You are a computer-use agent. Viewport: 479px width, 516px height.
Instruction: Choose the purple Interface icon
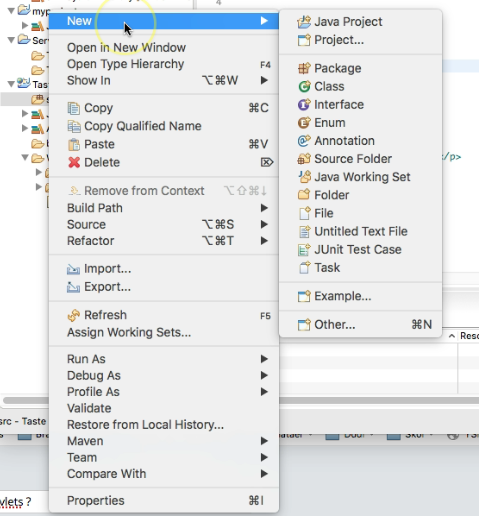(304, 105)
